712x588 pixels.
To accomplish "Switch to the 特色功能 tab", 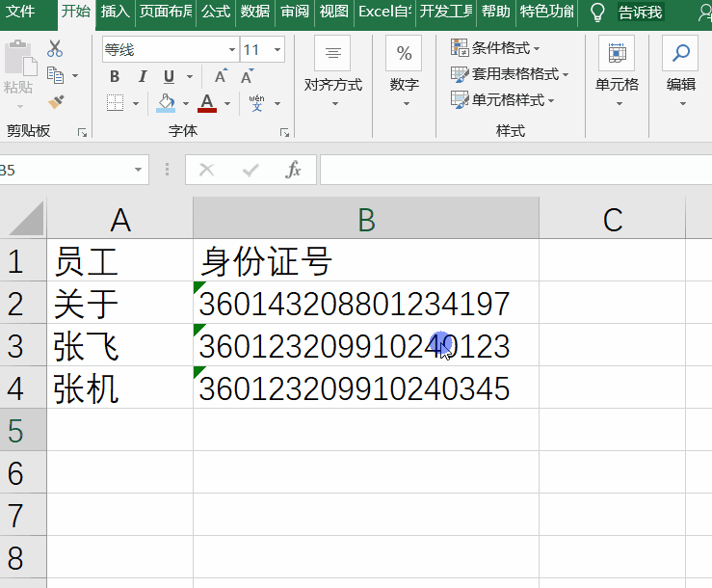I will 547,11.
